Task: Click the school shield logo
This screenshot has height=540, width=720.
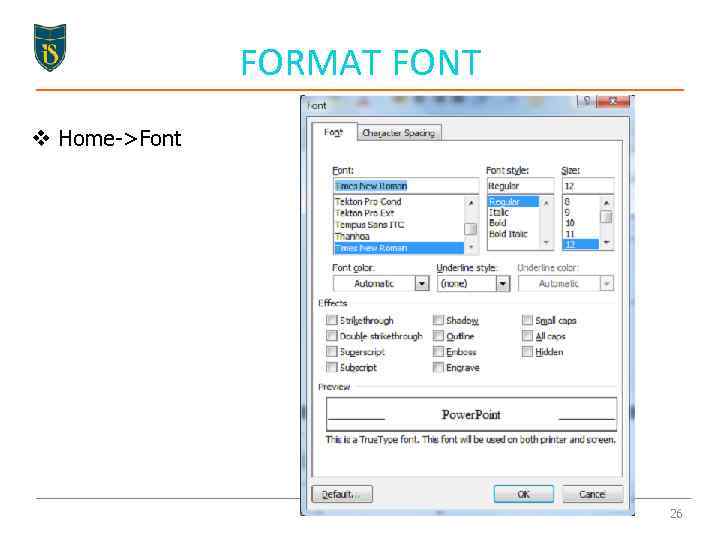Action: click(x=50, y=47)
